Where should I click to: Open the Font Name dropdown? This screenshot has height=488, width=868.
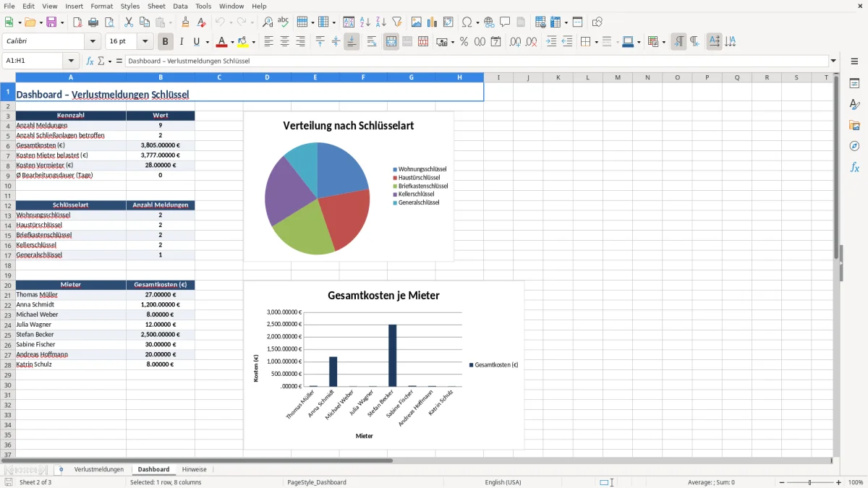93,42
